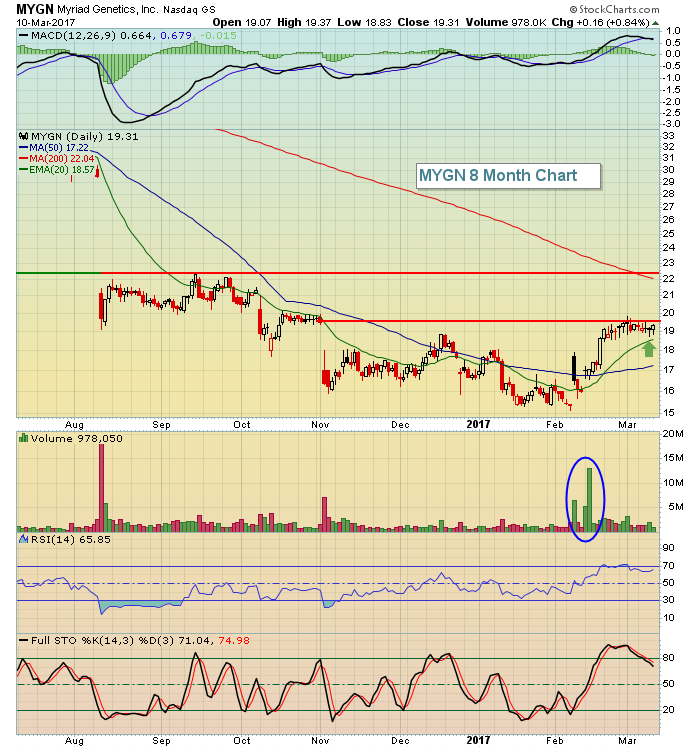The height and width of the screenshot is (748, 700).
Task: Click the MA(200) 22.04 legend entry
Action: [x=57, y=158]
